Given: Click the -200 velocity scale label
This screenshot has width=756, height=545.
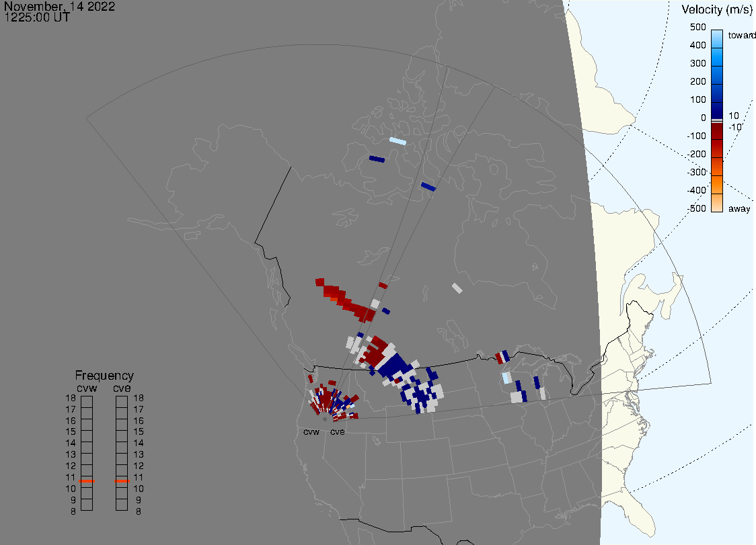Looking at the screenshot, I should click(x=697, y=154).
